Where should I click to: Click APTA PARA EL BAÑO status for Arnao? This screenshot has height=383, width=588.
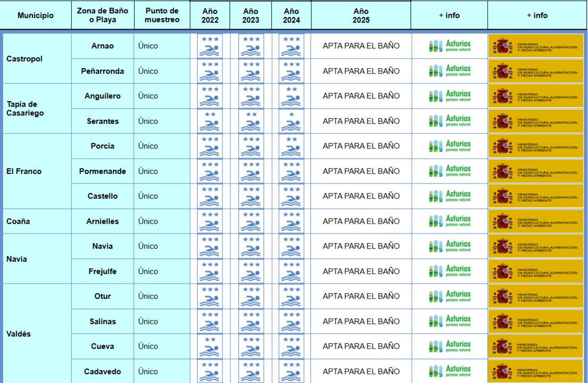(361, 46)
